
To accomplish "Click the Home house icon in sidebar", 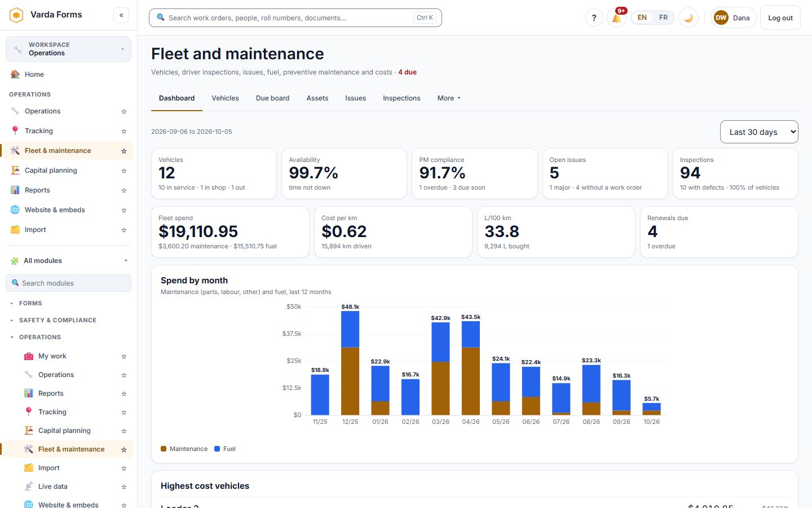I will pyautogui.click(x=15, y=75).
